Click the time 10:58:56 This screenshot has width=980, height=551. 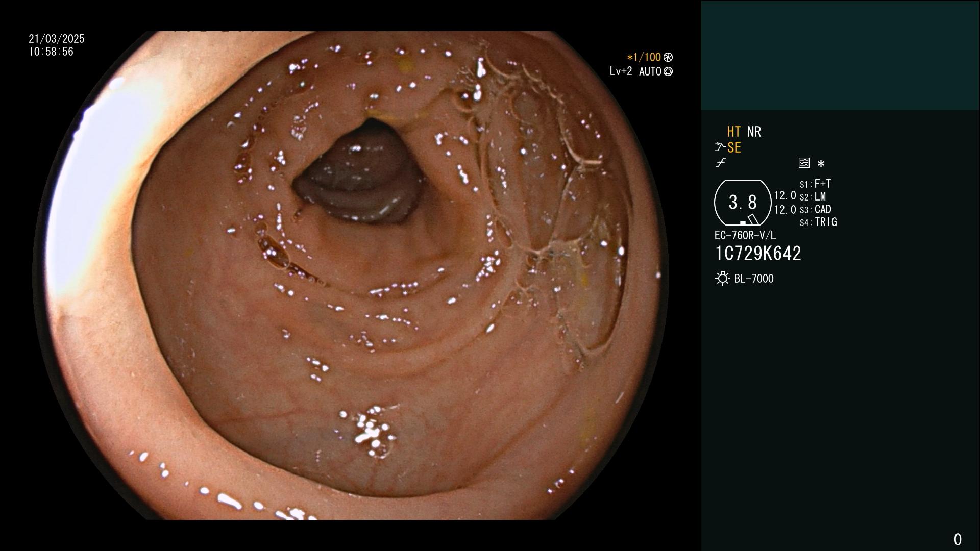pos(51,52)
